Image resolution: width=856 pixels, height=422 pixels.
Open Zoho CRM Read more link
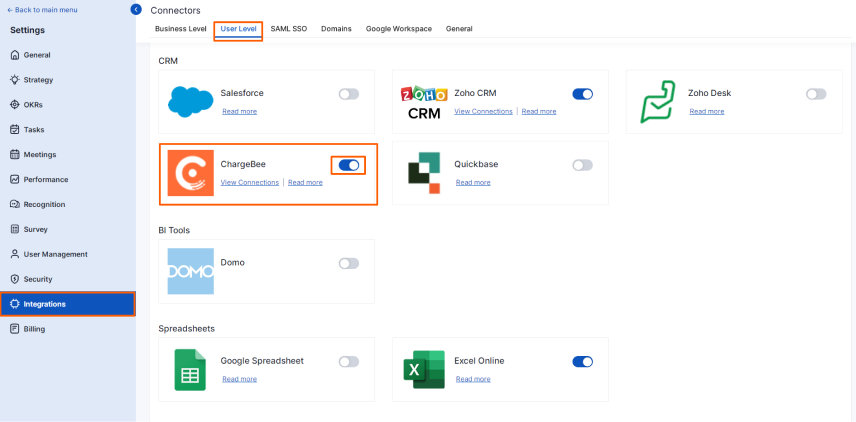tap(539, 111)
